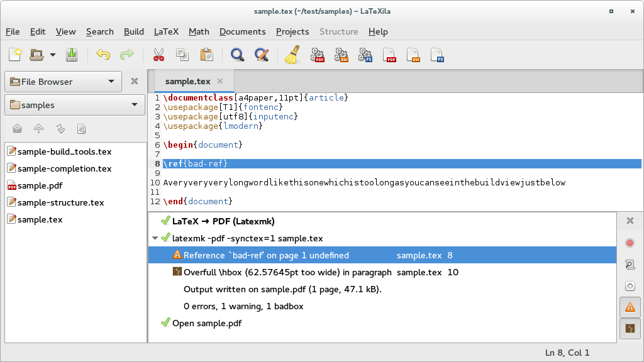Viewport: 644px width, 362px height.
Task: Toggle display of warnings in build output
Action: [x=630, y=307]
